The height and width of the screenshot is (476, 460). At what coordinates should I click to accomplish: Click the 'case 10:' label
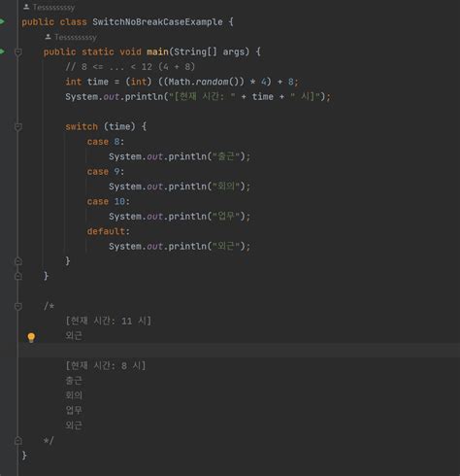(x=109, y=201)
